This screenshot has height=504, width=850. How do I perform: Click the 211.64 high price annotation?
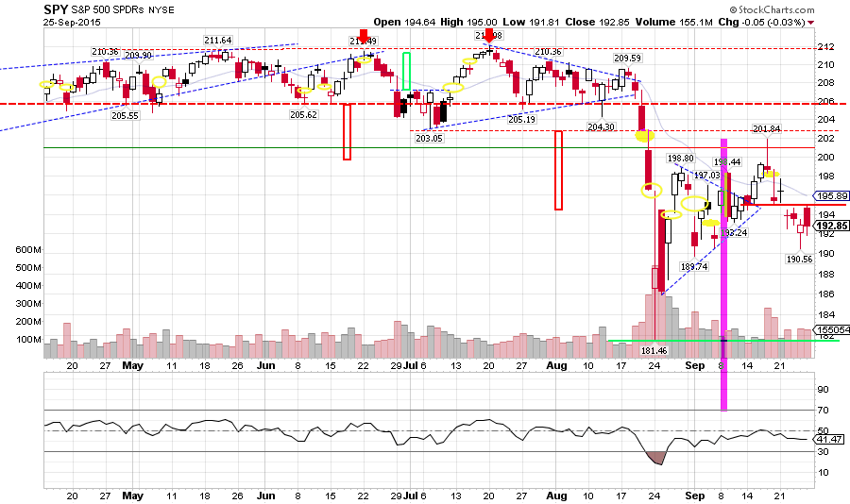[218, 40]
